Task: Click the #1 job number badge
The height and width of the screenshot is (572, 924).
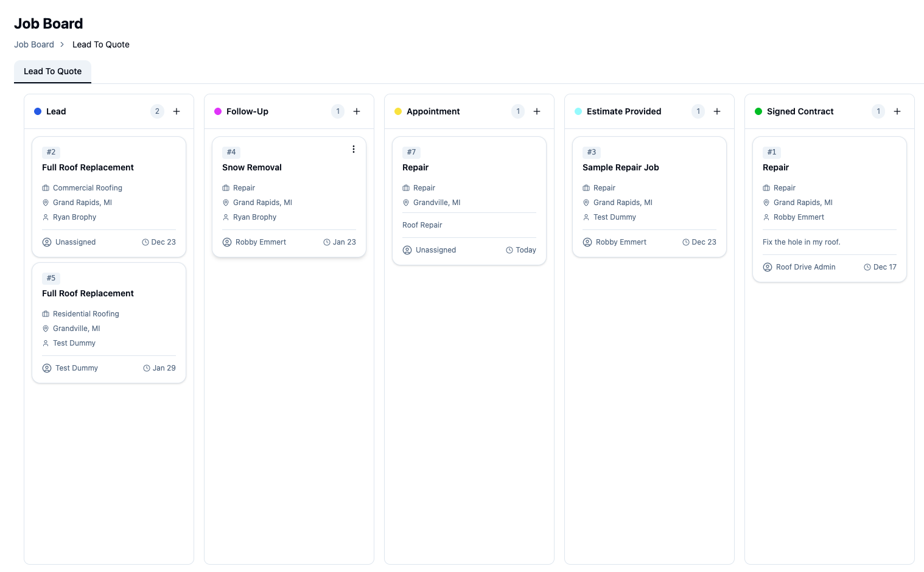Action: pyautogui.click(x=772, y=152)
